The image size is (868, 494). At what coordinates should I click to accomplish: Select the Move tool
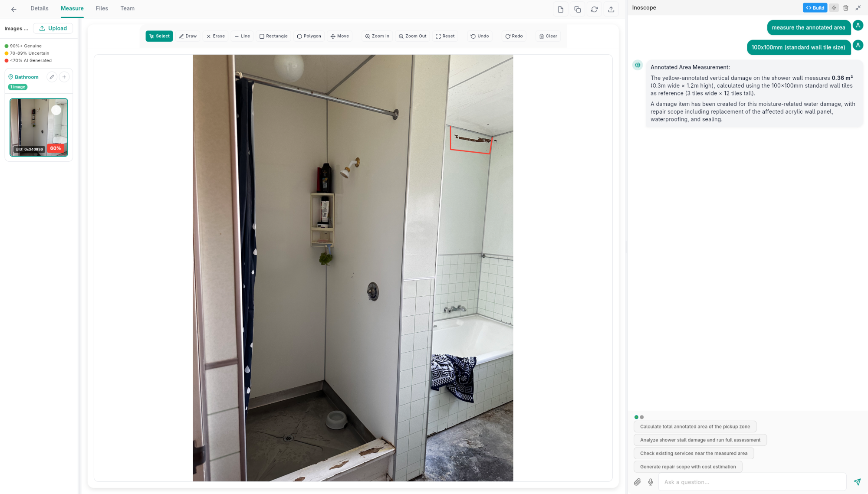click(340, 36)
